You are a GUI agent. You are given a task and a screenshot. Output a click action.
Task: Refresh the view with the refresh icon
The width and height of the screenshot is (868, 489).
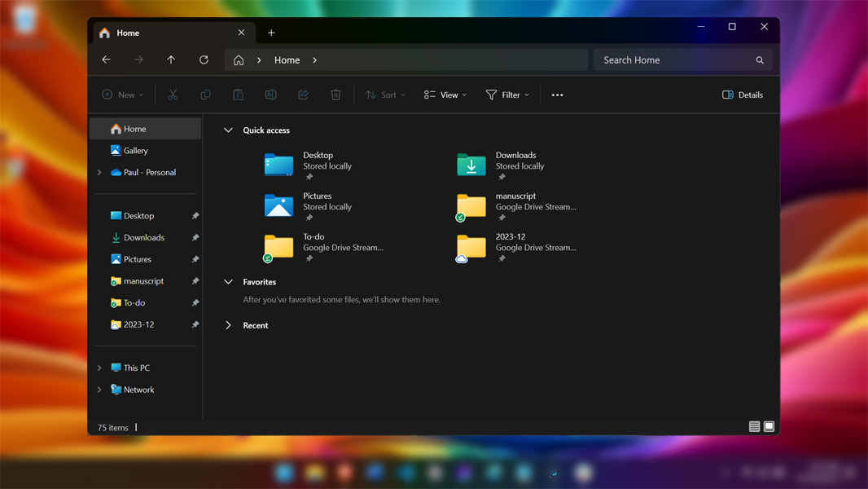(204, 59)
